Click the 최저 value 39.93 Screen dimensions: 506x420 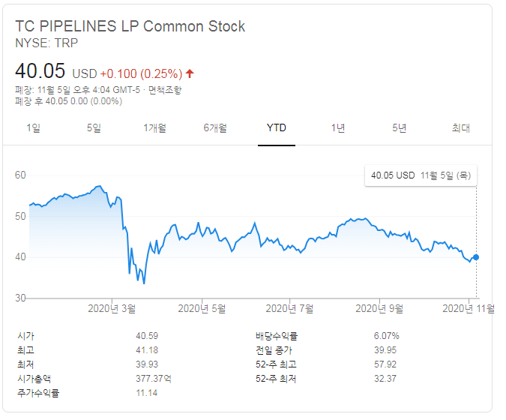[147, 364]
